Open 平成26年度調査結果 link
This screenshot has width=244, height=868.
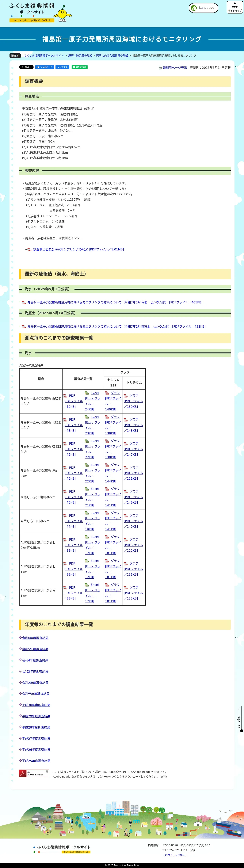[x=36, y=750]
